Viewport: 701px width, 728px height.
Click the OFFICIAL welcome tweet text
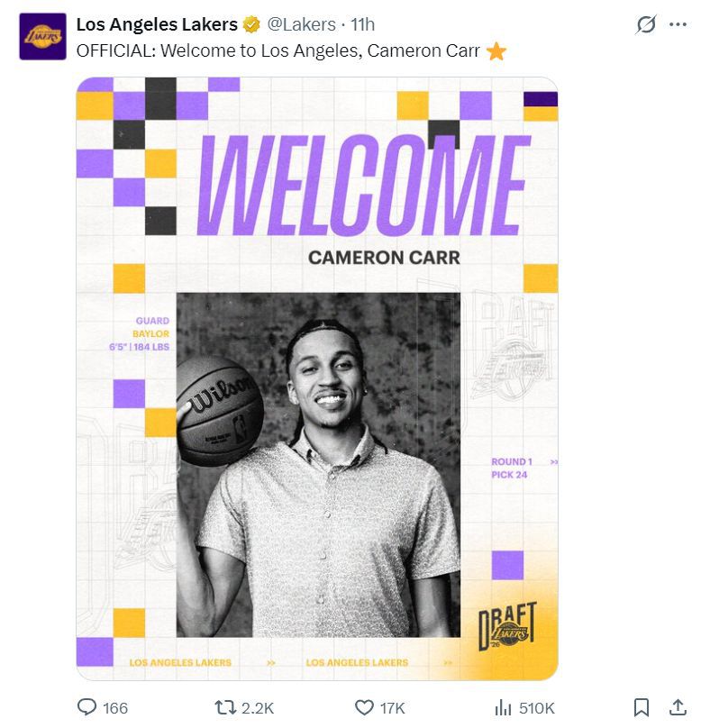click(278, 51)
